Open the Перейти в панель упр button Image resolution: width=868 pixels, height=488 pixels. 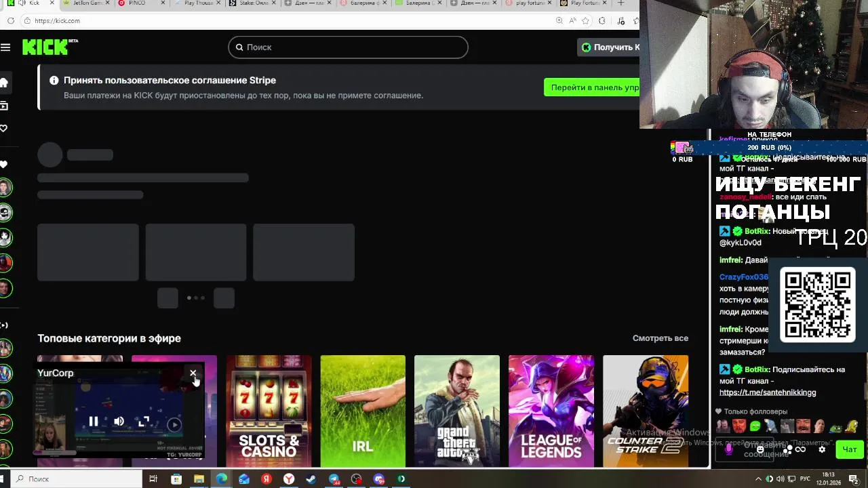591,87
